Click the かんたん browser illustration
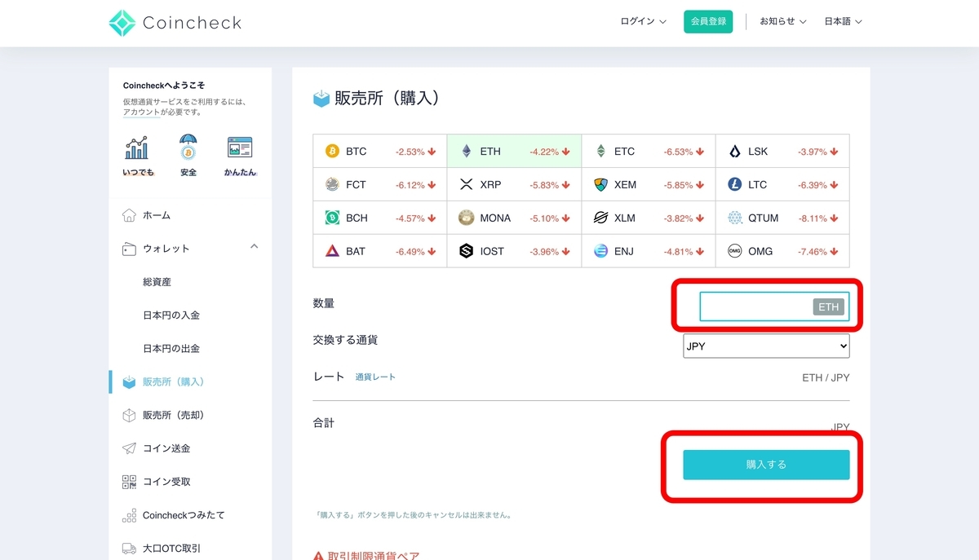This screenshot has width=979, height=560. 240,148
